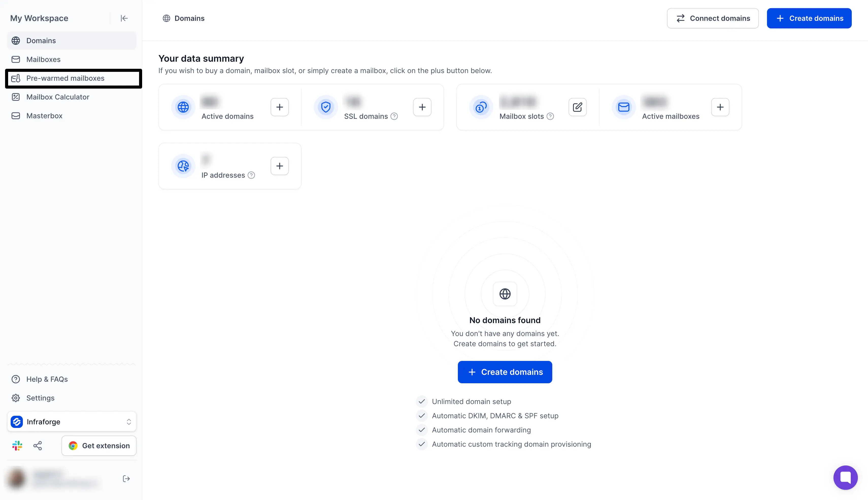The height and width of the screenshot is (500, 868).
Task: Click the Mailbox slots coin icon
Action: coord(481,107)
